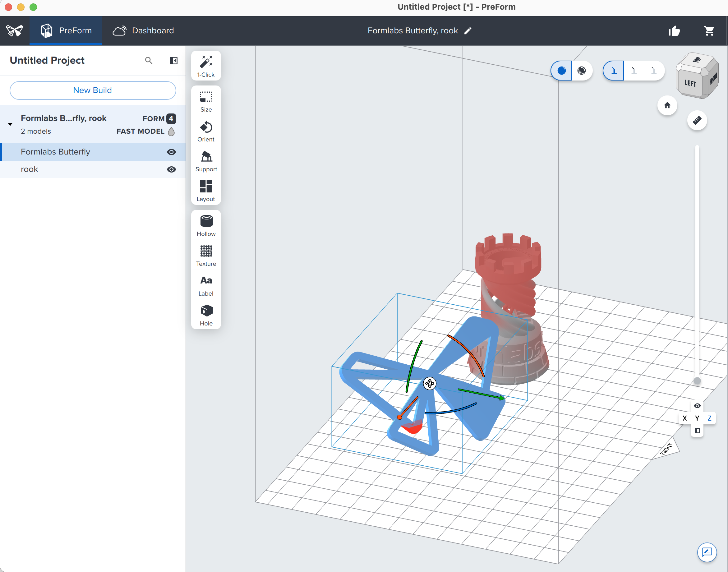Image resolution: width=728 pixels, height=572 pixels.
Task: Reset view with the home button
Action: pyautogui.click(x=667, y=105)
